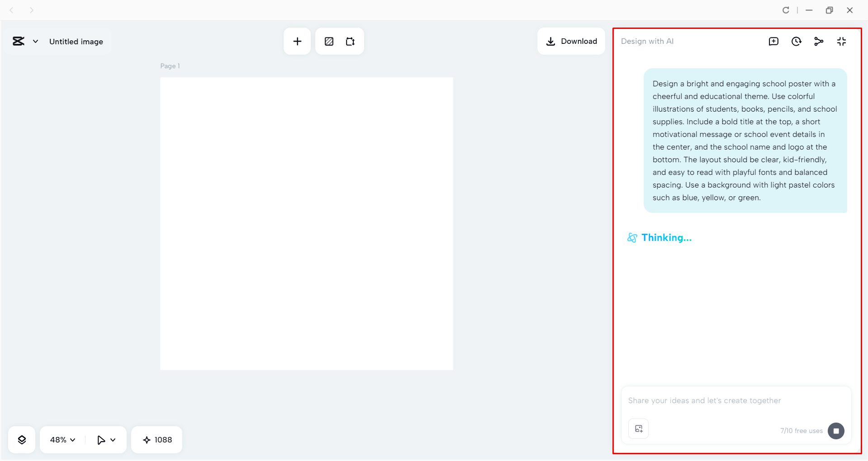This screenshot has width=868, height=461.
Task: Open the 48% zoom level dropdown
Action: point(62,440)
